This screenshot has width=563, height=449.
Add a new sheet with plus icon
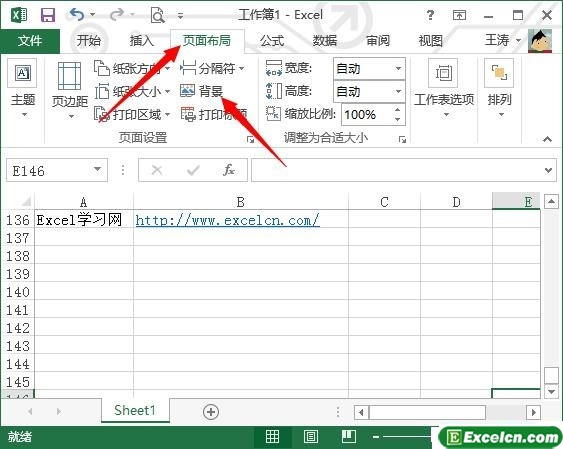pyautogui.click(x=211, y=412)
